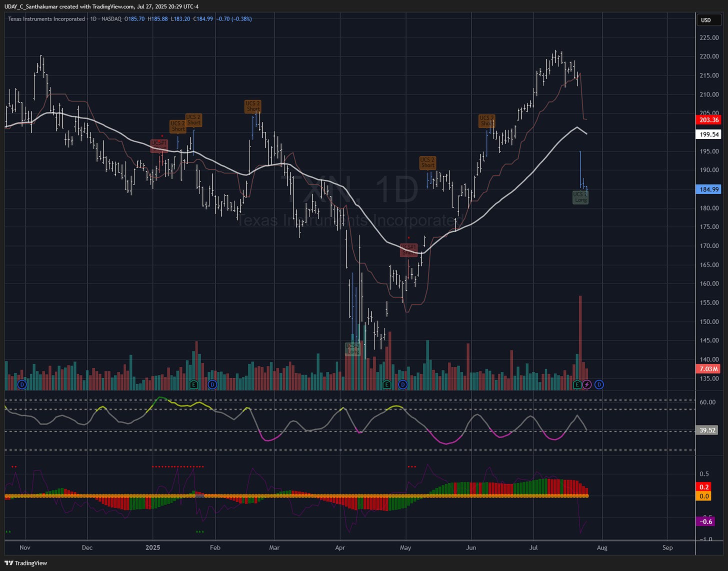Click the 160.00 price axis tick
The image size is (728, 571).
tap(709, 283)
